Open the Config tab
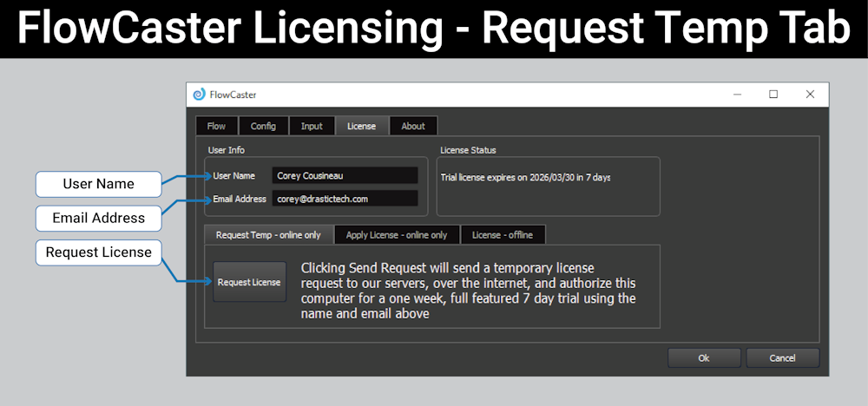 coord(263,126)
